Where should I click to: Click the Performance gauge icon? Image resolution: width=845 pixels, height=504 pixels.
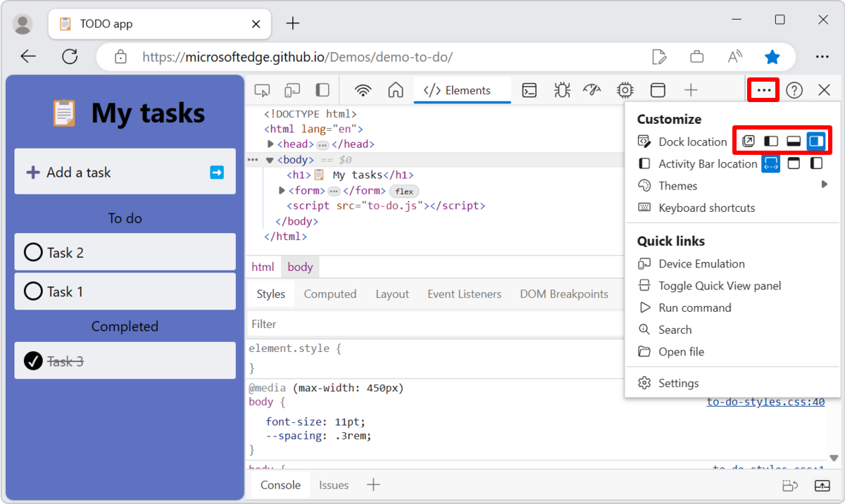point(591,90)
